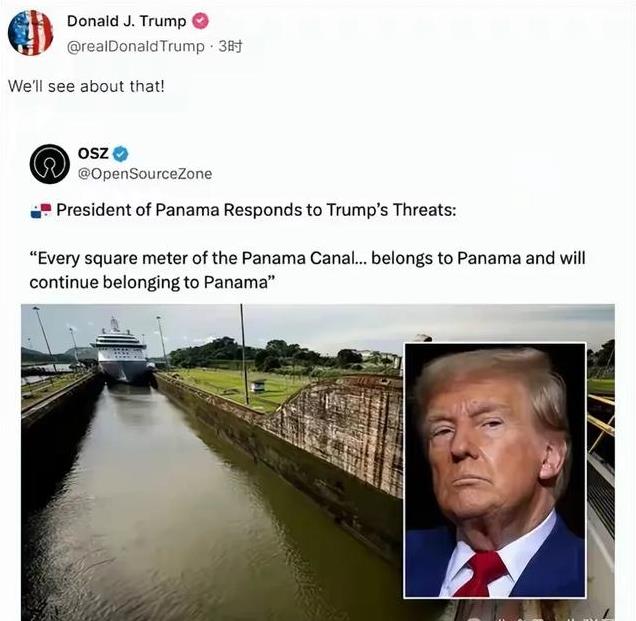Click the red verified badge beside Donald J. Trump

[x=200, y=21]
